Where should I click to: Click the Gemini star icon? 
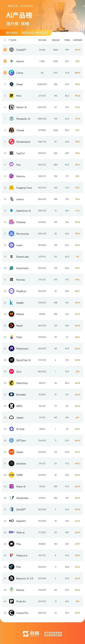tap(12, 61)
